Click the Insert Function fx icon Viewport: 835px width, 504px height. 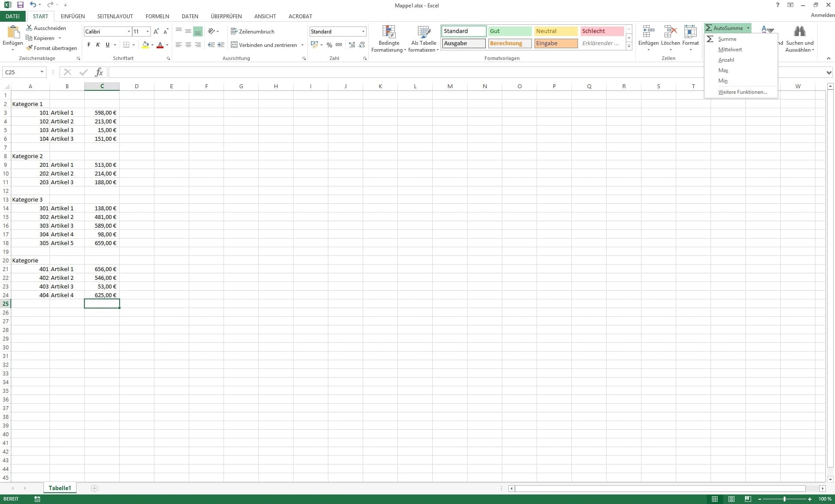coord(99,72)
